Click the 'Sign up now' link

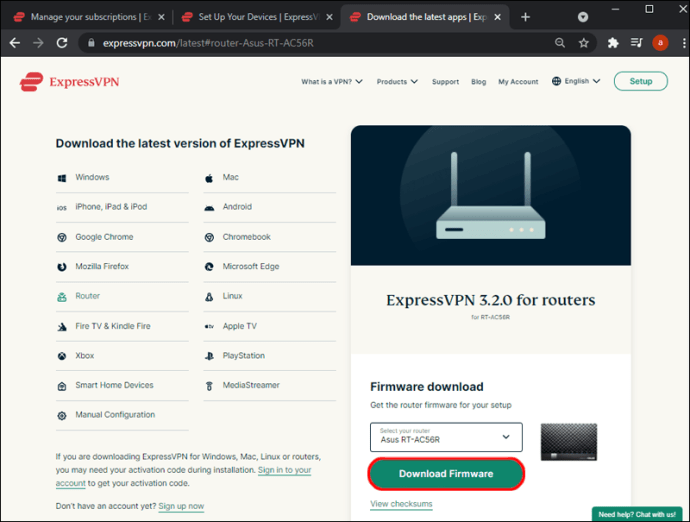[x=181, y=506]
